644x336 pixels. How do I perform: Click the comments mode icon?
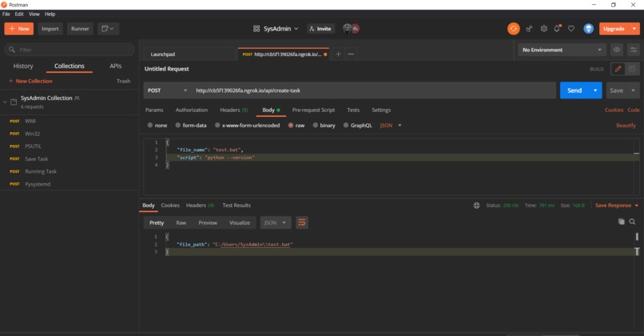pos(632,69)
